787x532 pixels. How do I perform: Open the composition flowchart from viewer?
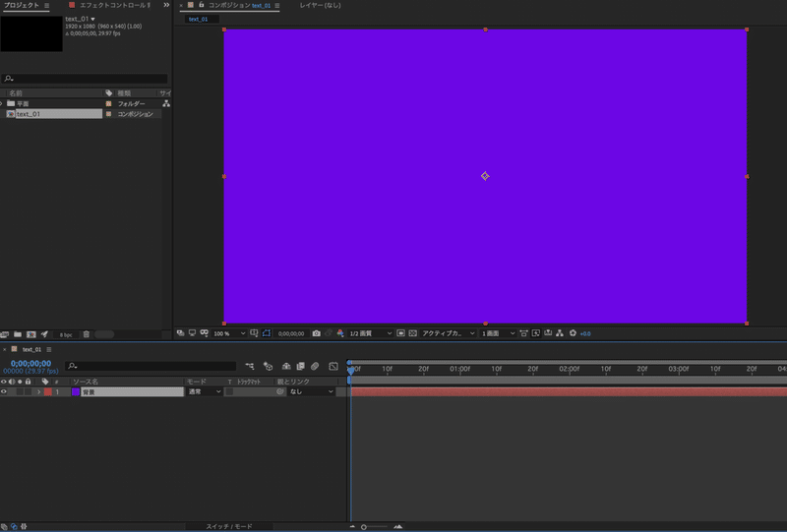pyautogui.click(x=560, y=333)
